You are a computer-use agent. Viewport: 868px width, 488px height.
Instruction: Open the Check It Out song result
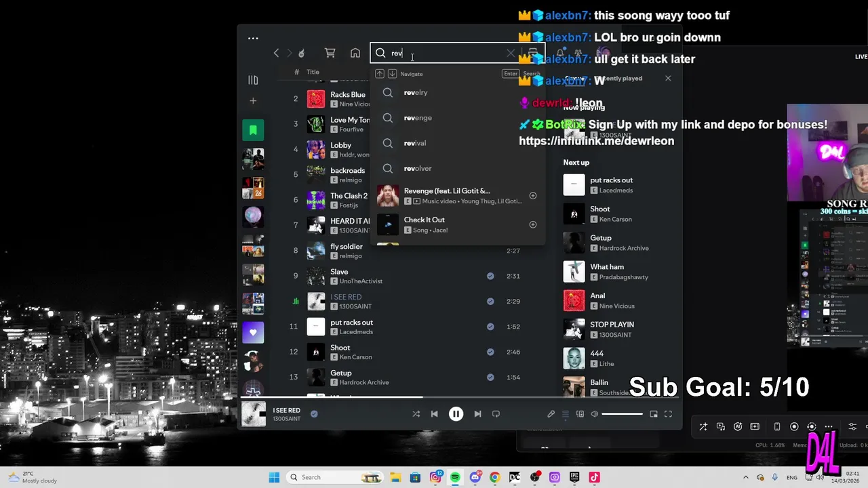click(458, 224)
